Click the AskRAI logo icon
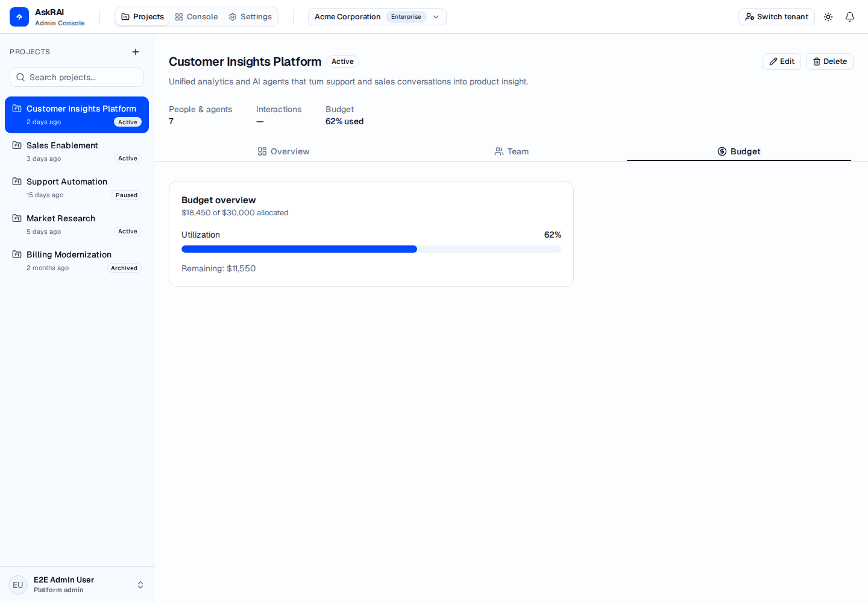Viewport: 868px width, 603px height. pyautogui.click(x=19, y=17)
